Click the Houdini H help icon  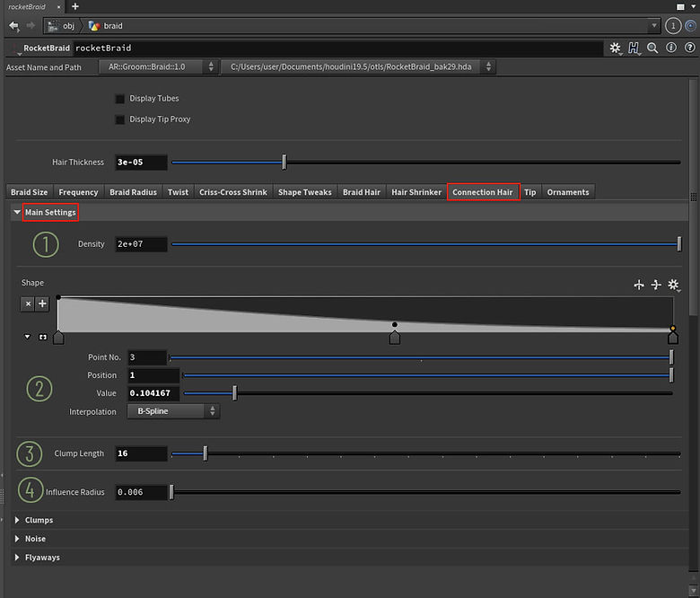(x=634, y=48)
